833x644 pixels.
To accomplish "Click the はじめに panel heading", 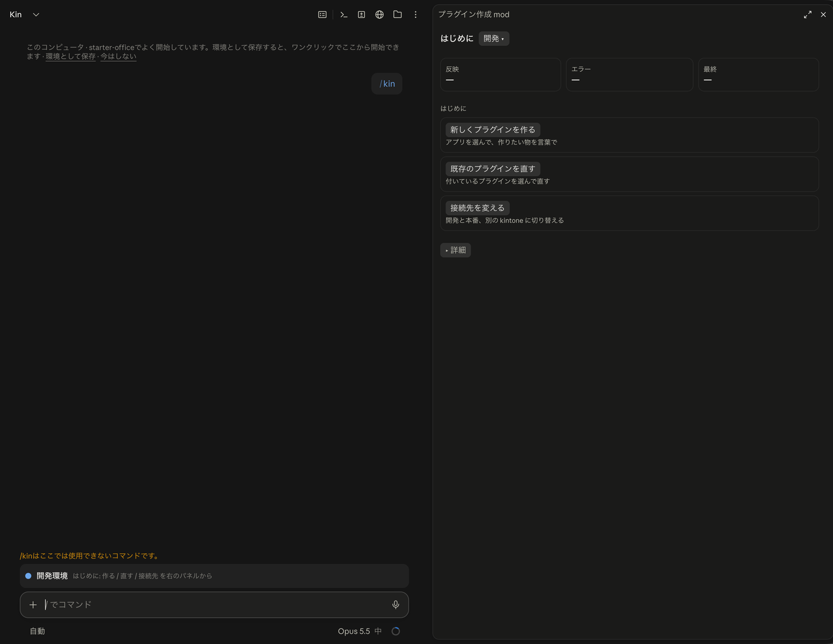I will coord(457,38).
